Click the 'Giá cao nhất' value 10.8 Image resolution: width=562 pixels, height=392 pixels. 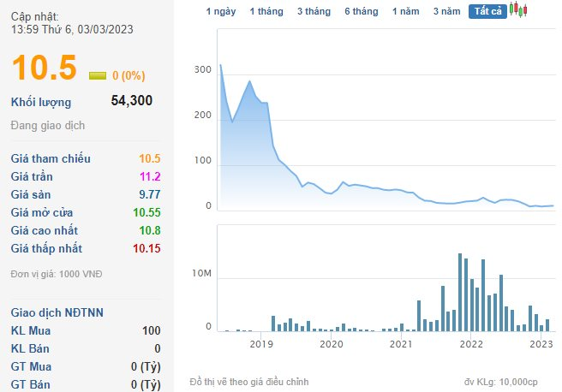[x=149, y=230]
